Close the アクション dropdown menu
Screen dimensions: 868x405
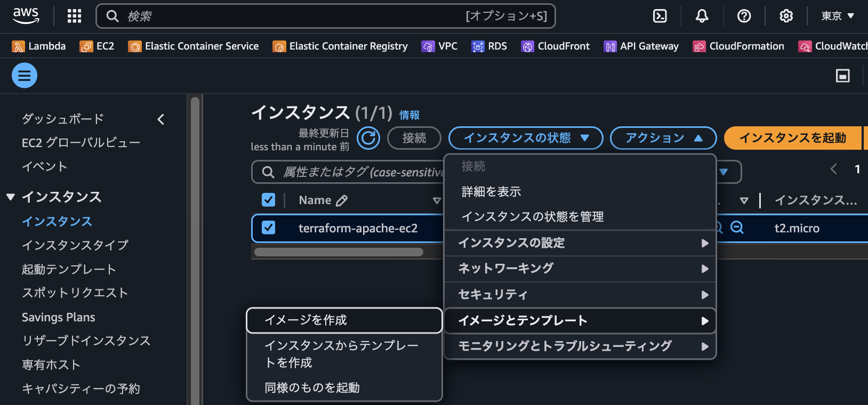[663, 138]
